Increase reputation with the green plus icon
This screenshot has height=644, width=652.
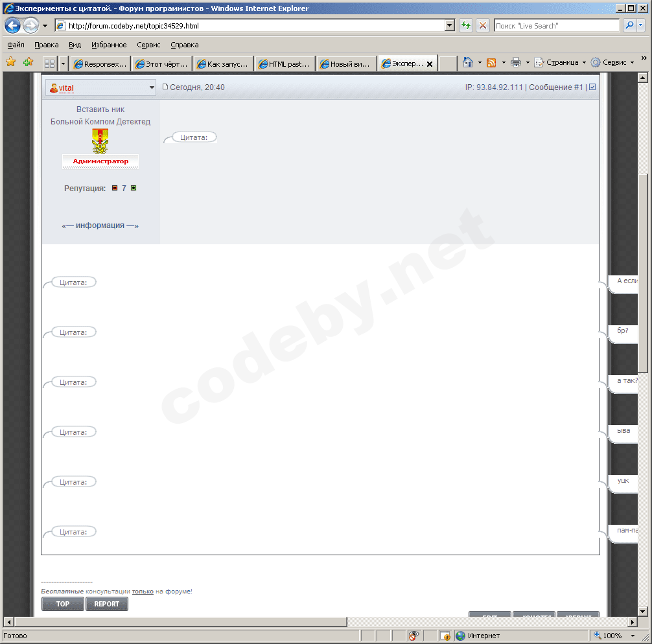134,188
